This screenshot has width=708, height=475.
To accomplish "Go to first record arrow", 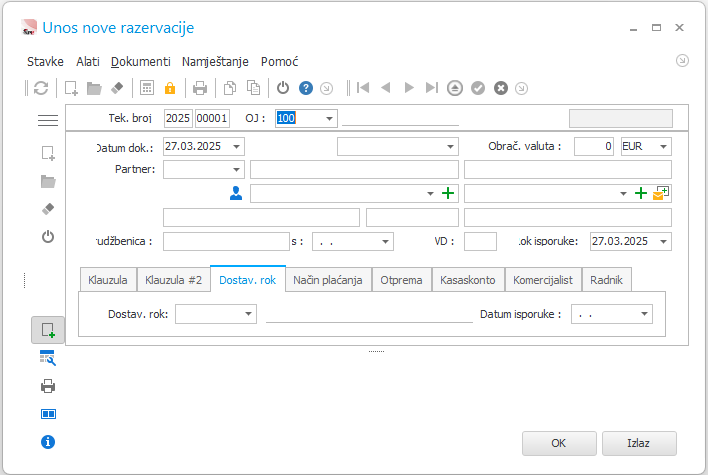I will [x=363, y=88].
